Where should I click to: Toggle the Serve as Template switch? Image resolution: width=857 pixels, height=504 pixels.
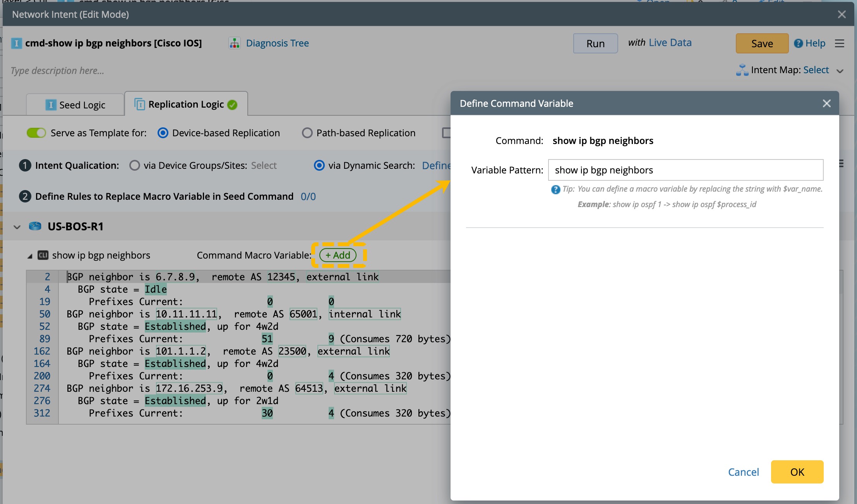pyautogui.click(x=36, y=133)
